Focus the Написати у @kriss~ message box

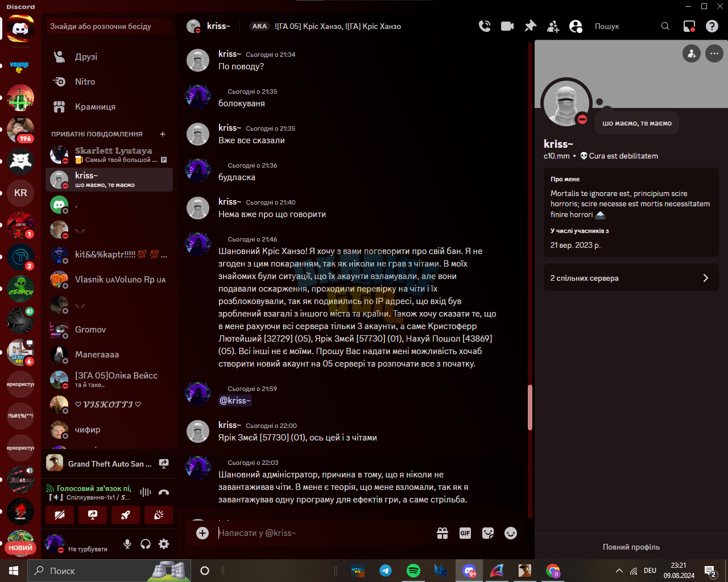click(x=324, y=533)
